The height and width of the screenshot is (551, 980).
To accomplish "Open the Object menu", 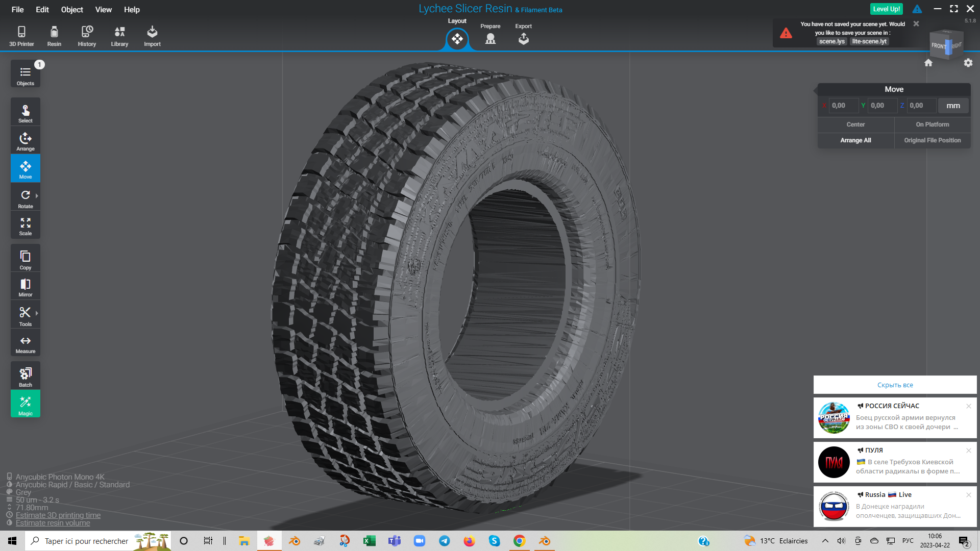I will 72,10.
